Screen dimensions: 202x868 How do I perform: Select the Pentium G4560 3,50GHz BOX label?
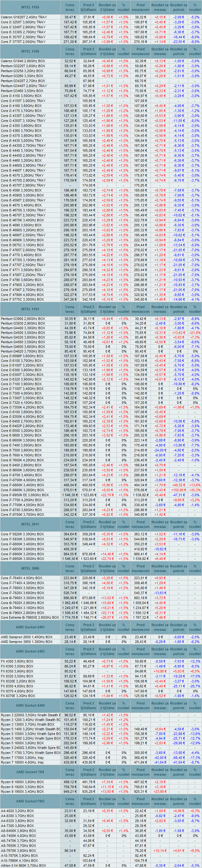[23, 342]
